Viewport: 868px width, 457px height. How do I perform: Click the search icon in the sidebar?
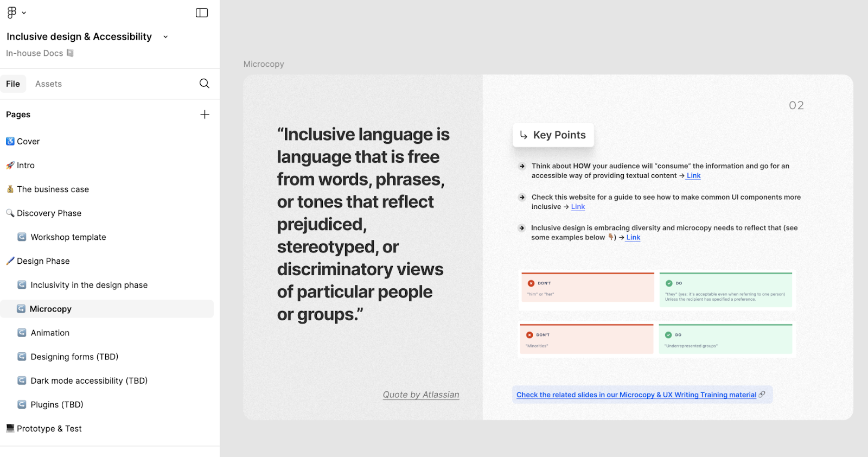[204, 84]
